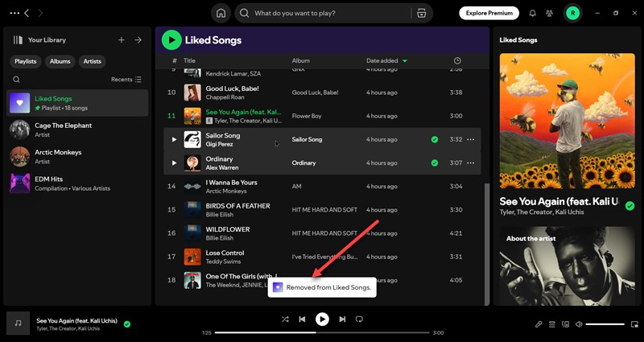This screenshot has height=342, width=644.
Task: Skip to the next track
Action: coord(342,319)
